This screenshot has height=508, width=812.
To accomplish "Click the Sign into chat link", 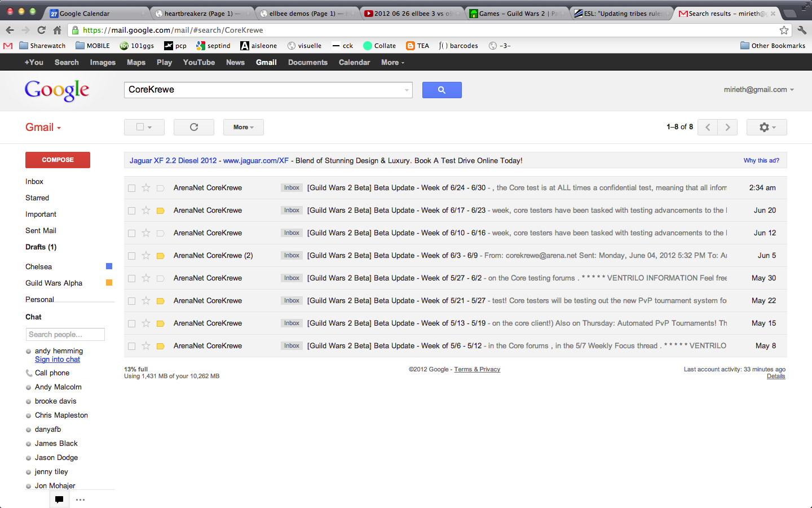I will coord(58,360).
